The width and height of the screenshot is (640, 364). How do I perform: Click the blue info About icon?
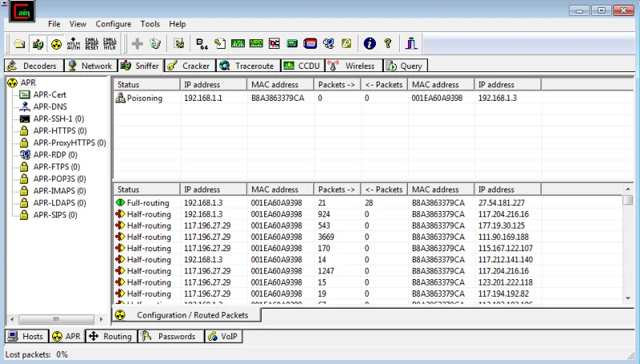tap(369, 43)
